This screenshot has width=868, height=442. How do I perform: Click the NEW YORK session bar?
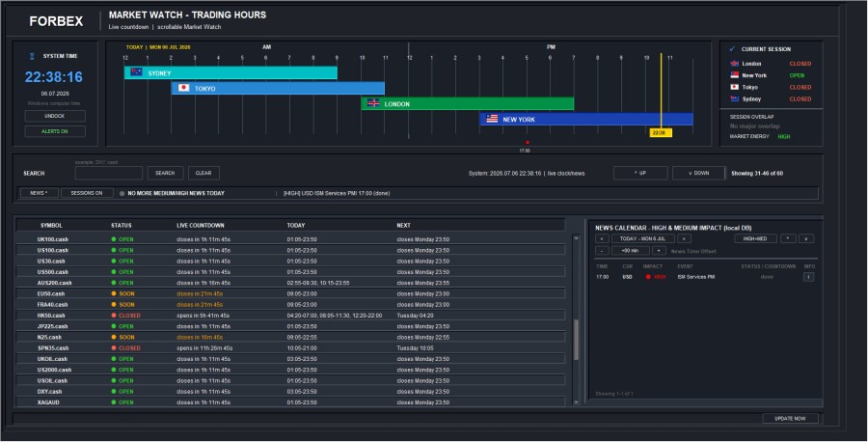tap(586, 119)
